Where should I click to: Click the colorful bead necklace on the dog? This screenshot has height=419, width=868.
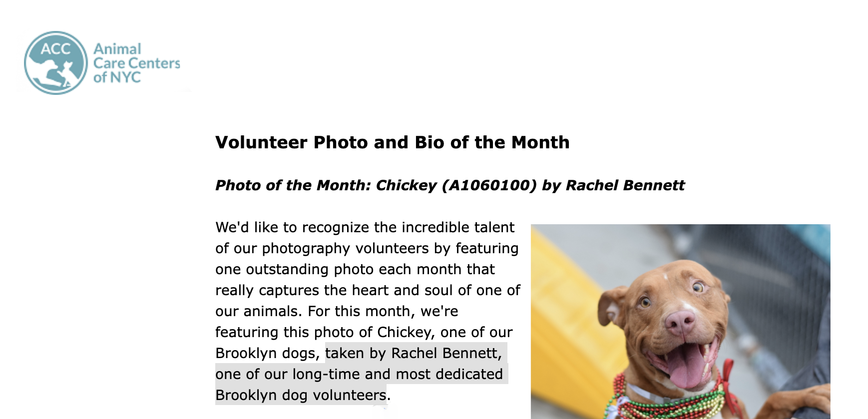coord(649,400)
